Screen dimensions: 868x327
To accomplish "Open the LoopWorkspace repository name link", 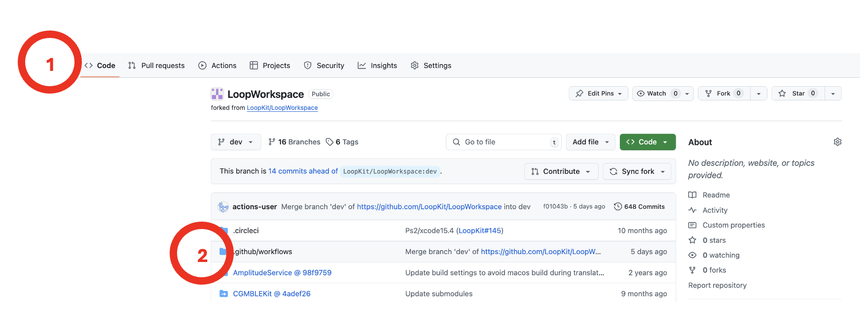I will (x=265, y=94).
